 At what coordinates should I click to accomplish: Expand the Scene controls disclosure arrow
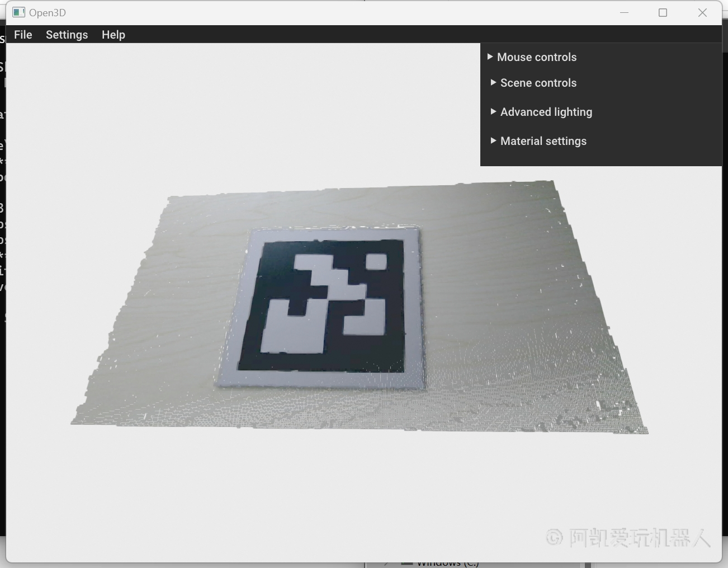coord(493,82)
